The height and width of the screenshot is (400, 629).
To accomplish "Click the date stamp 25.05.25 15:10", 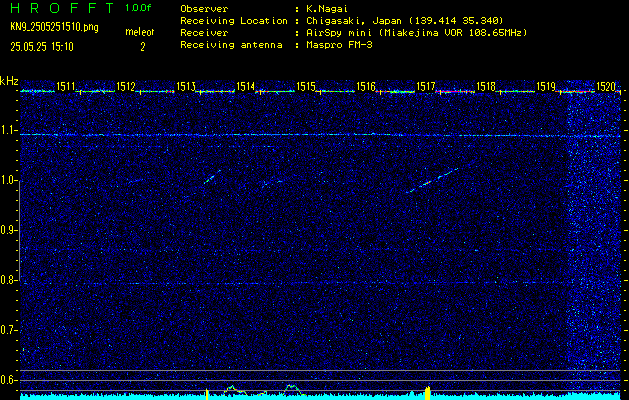I will [42, 47].
